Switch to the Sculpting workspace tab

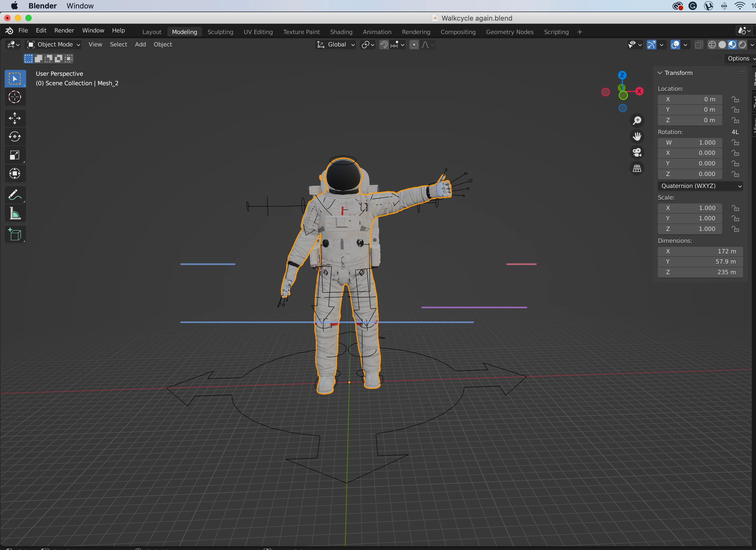coord(220,32)
